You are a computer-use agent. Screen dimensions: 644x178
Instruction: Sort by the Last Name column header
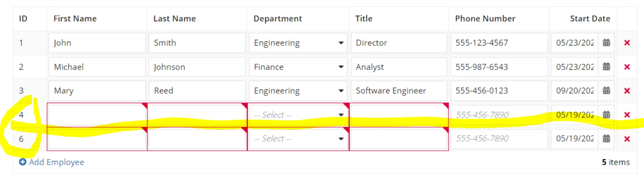(x=174, y=19)
